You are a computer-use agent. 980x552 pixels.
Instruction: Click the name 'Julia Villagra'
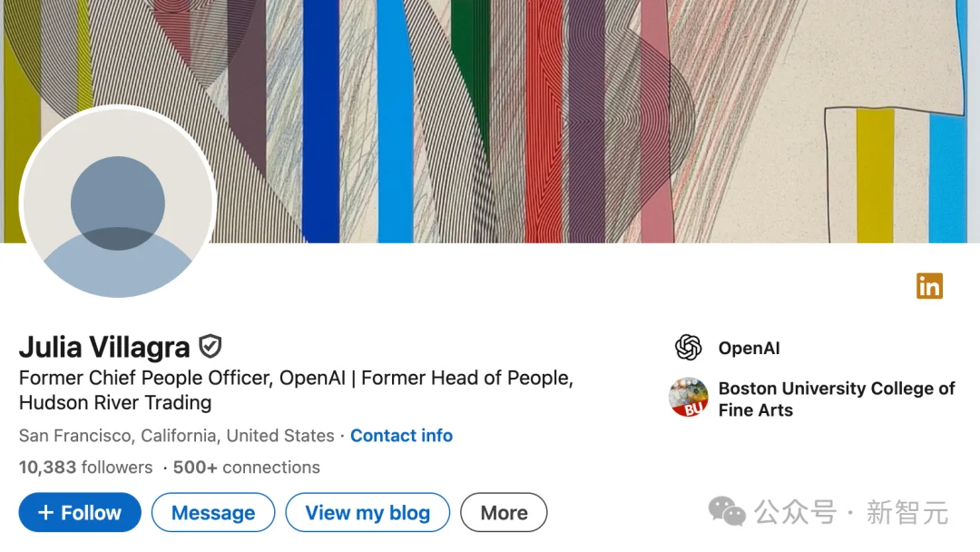103,346
